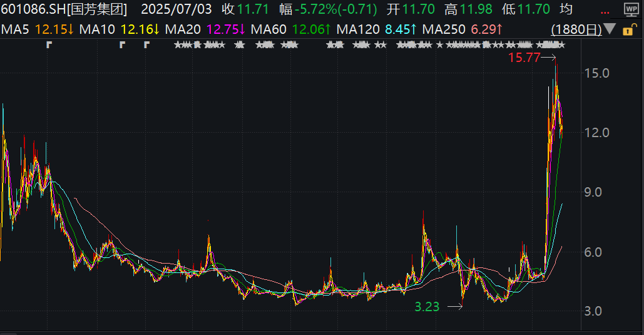
Task: Click the WP monitor icon
Action: coord(631,10)
